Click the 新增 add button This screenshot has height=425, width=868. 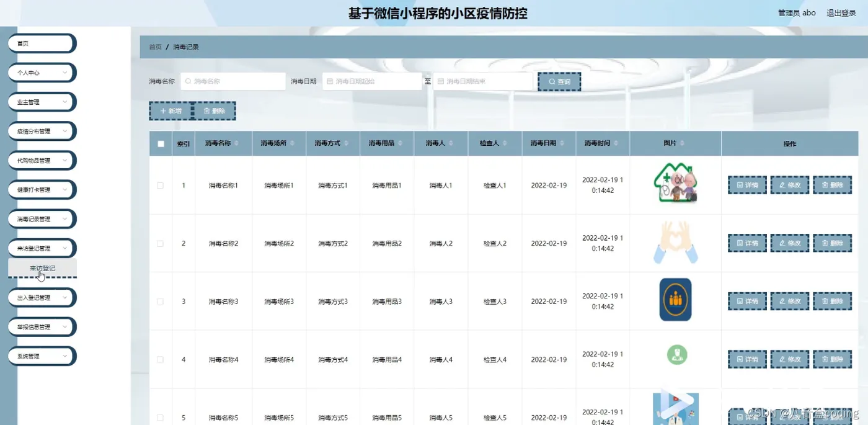click(170, 111)
